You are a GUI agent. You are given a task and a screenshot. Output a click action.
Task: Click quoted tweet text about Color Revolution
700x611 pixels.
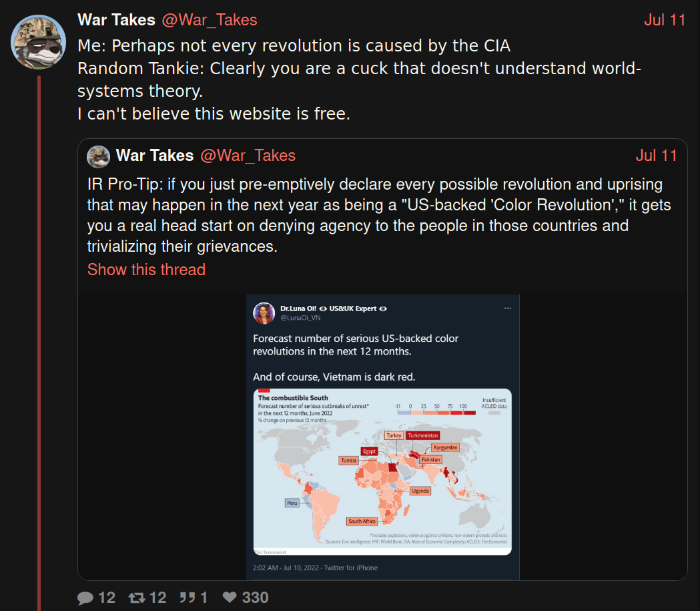(x=379, y=215)
